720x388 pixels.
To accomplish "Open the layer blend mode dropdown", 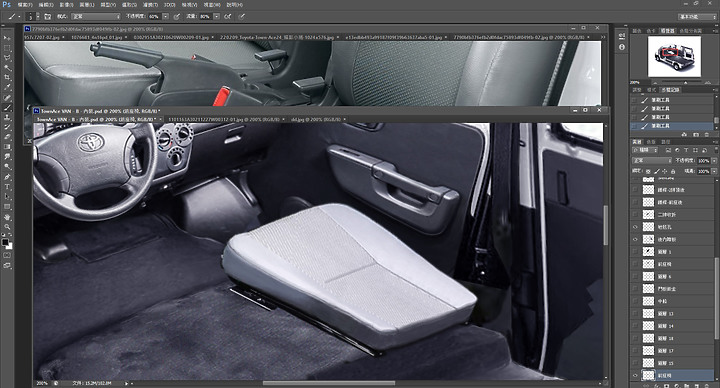I will tap(652, 161).
